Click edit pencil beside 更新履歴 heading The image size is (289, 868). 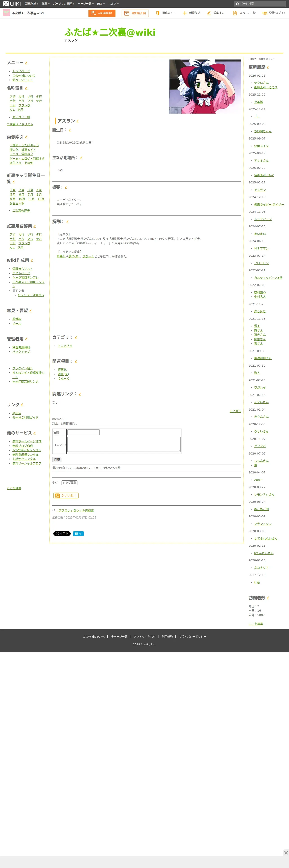(x=268, y=67)
